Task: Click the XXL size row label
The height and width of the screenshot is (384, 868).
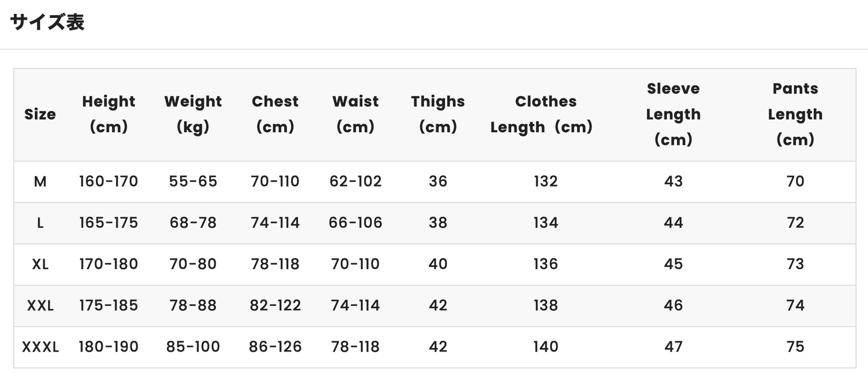Action: pos(40,306)
